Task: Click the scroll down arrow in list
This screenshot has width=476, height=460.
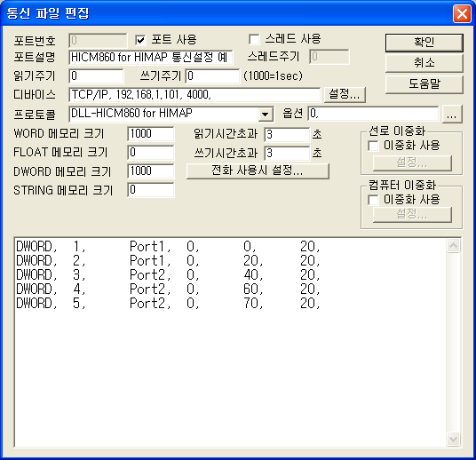Action: pos(453,439)
